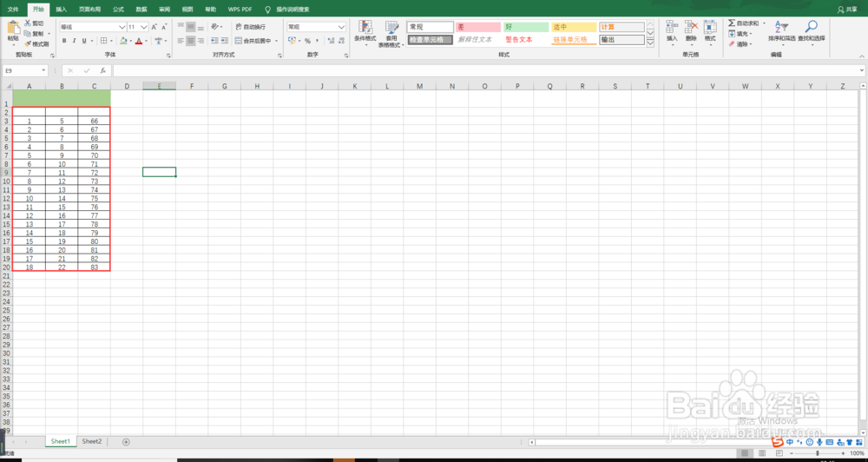Open the Format cells menu (格式)

710,31
